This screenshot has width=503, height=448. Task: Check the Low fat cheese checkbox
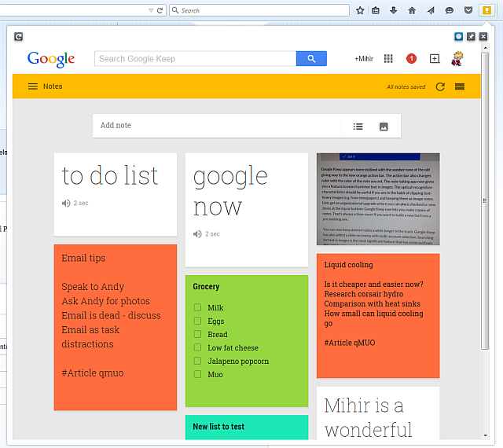click(x=197, y=347)
